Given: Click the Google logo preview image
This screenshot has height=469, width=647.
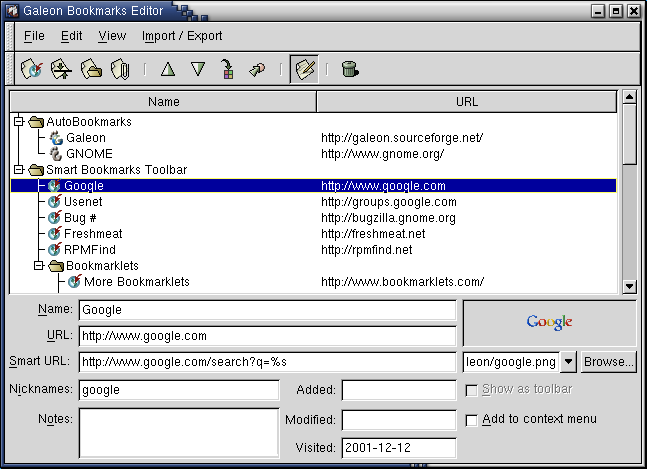Looking at the screenshot, I should tap(549, 322).
